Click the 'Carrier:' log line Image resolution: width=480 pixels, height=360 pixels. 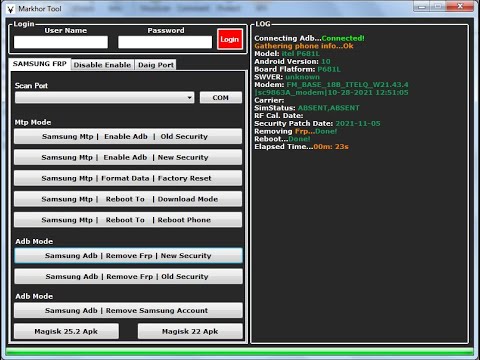[269, 100]
